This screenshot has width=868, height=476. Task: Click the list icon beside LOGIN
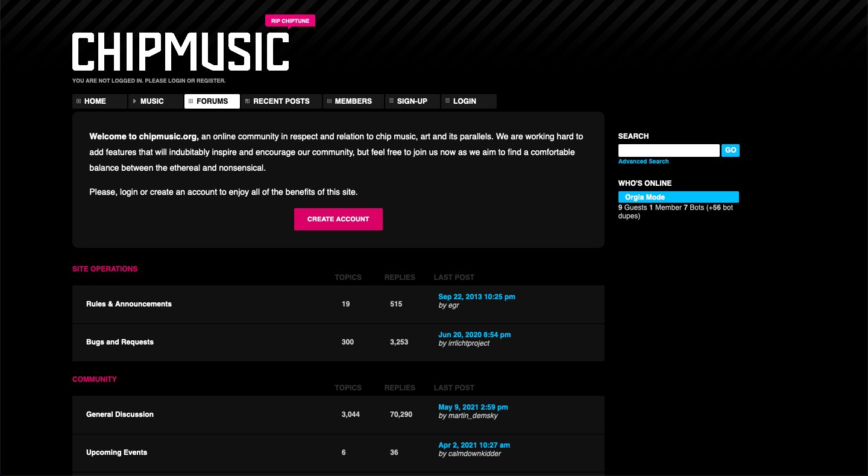coord(447,101)
